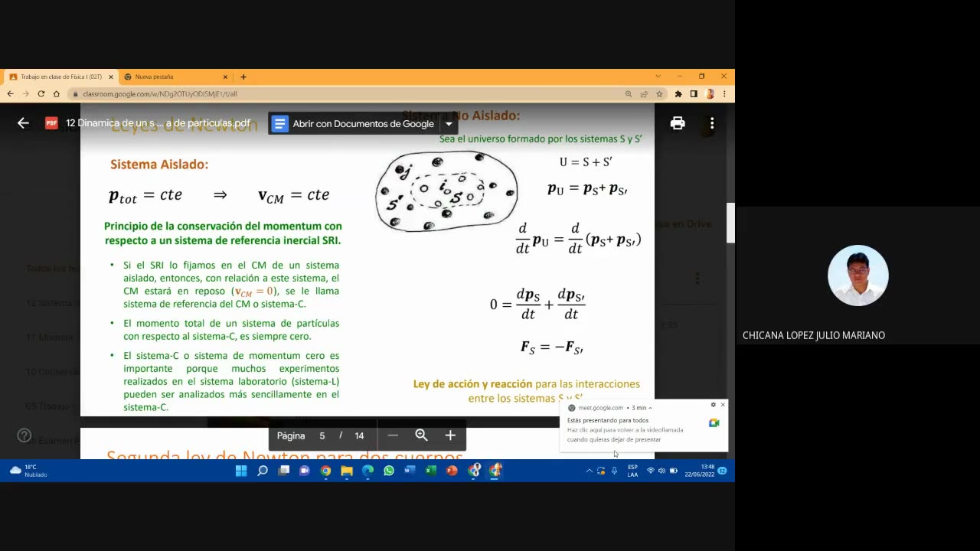The height and width of the screenshot is (551, 980).
Task: Click the help question mark icon
Action: point(24,435)
